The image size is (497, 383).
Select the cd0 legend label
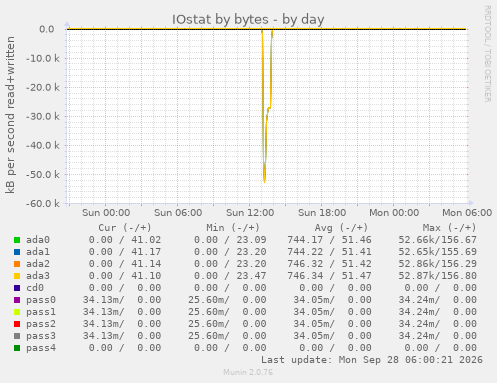click(x=35, y=288)
